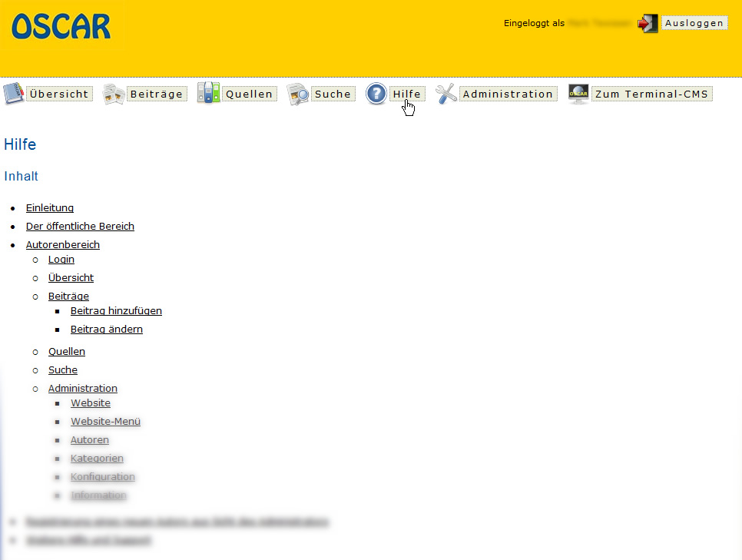Click the OSCAR logo
Image resolution: width=742 pixels, height=560 pixels.
point(61,26)
